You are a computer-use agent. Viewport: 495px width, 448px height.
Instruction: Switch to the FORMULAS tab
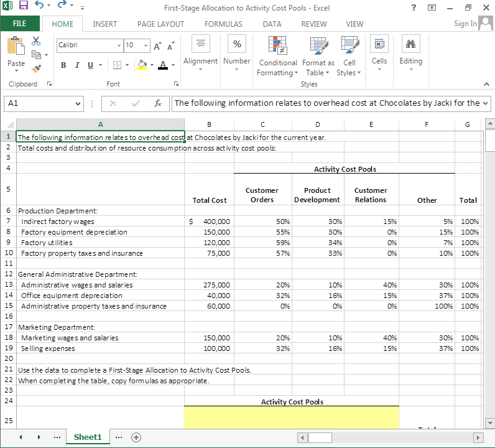pos(223,24)
